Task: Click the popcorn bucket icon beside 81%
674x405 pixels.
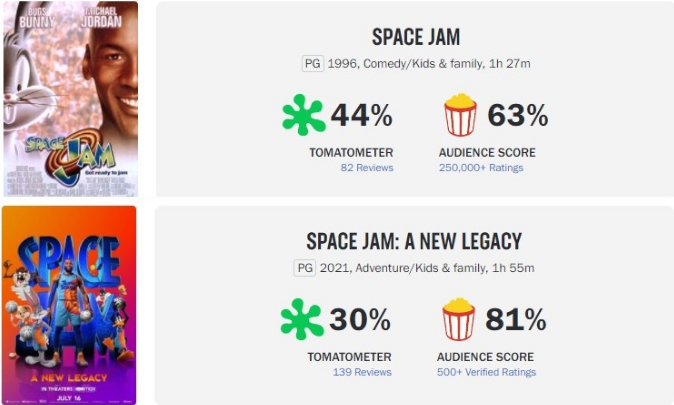Action: (459, 319)
